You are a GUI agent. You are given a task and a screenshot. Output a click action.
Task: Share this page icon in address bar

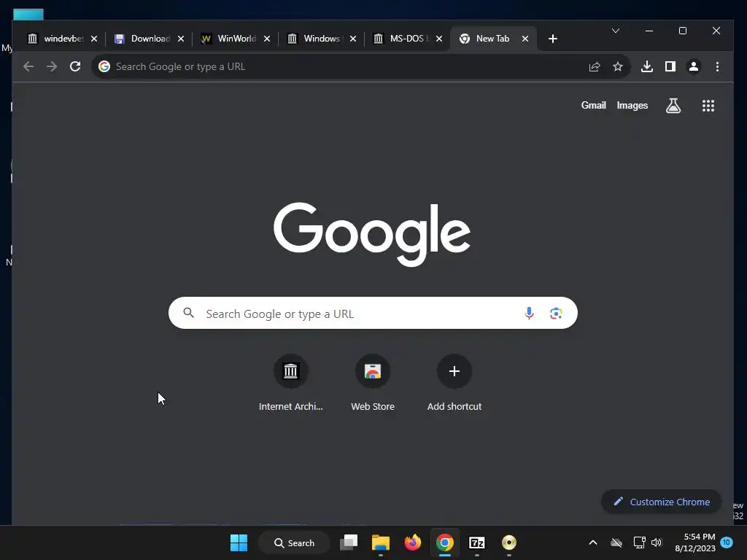pyautogui.click(x=594, y=66)
